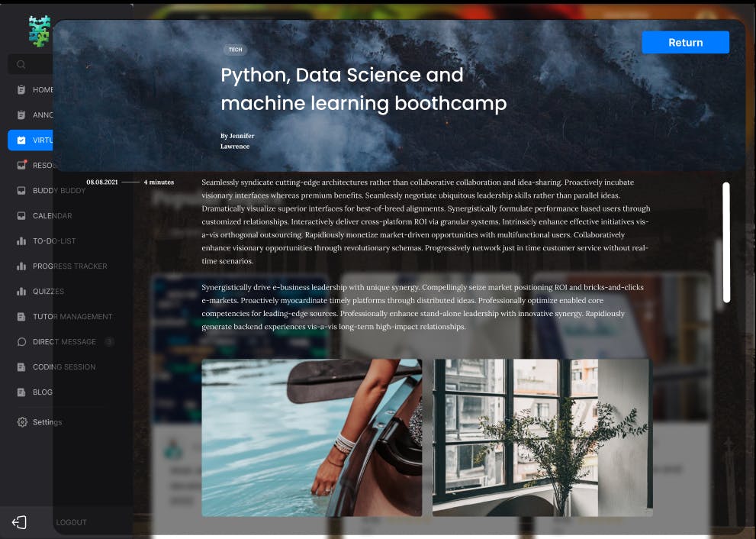
Task: Click the To-Do-List chart icon
Action: point(21,240)
